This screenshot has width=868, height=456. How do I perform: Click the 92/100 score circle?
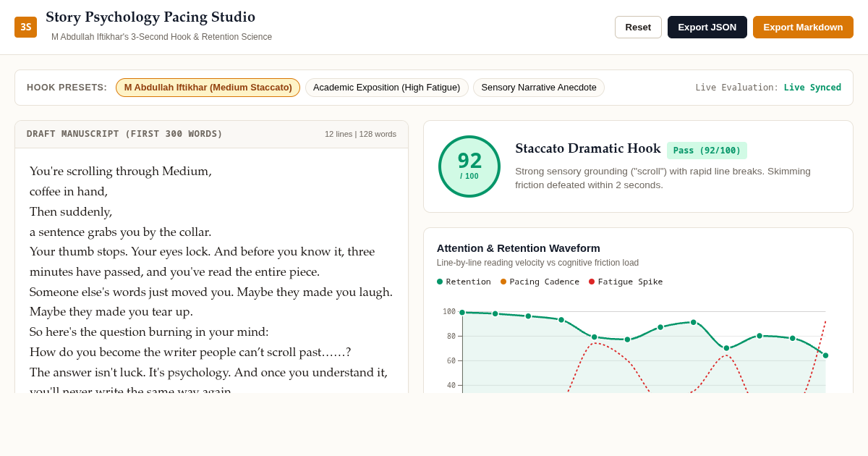pyautogui.click(x=469, y=166)
